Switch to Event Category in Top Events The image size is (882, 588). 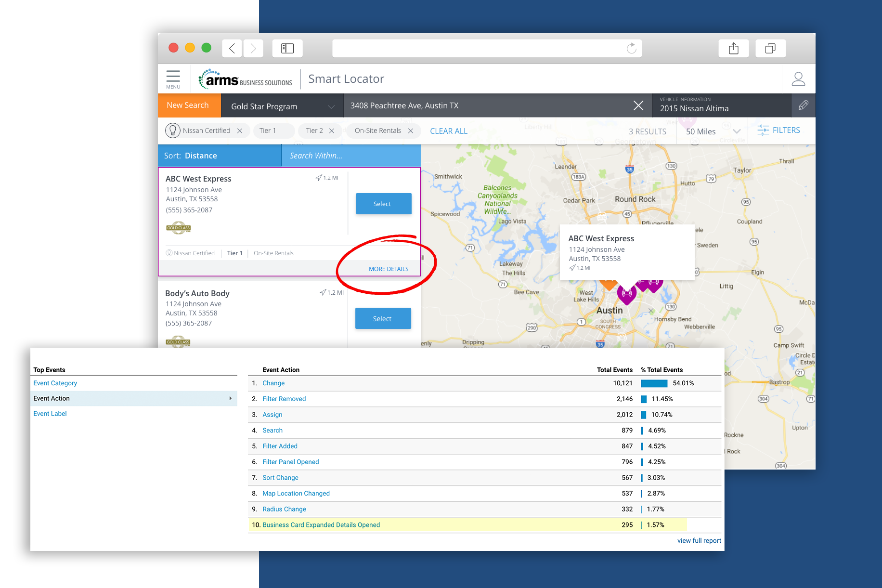[x=55, y=383]
